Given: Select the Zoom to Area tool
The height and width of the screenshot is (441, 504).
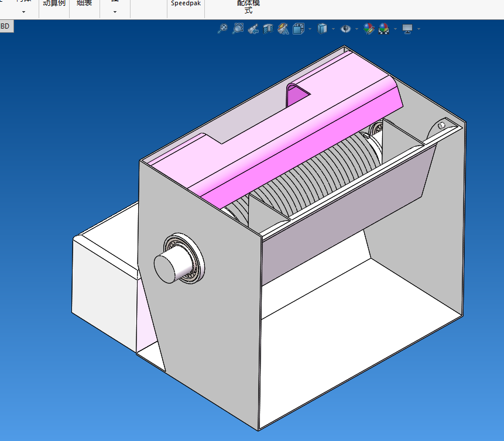Looking at the screenshot, I should tap(238, 28).
